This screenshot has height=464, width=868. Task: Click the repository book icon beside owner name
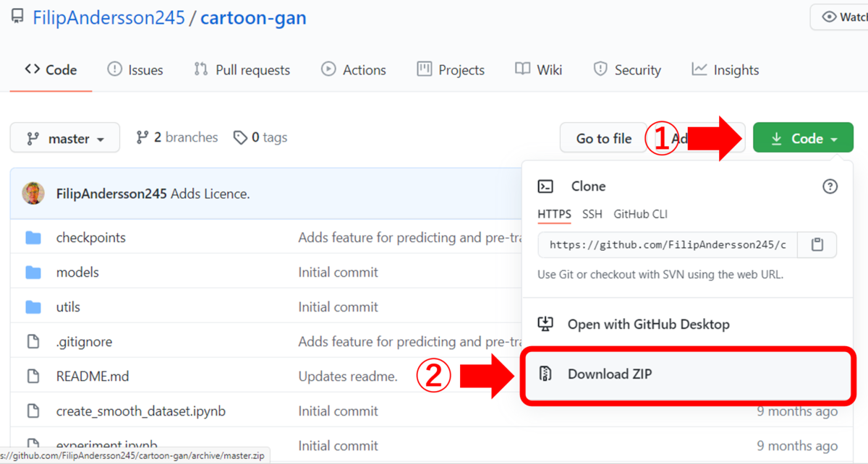pos(17,17)
